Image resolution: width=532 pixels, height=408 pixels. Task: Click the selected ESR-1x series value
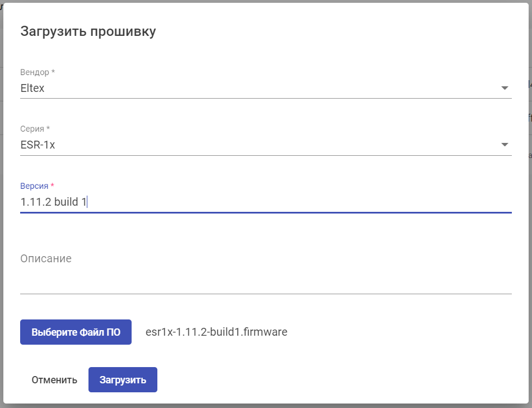(38, 145)
